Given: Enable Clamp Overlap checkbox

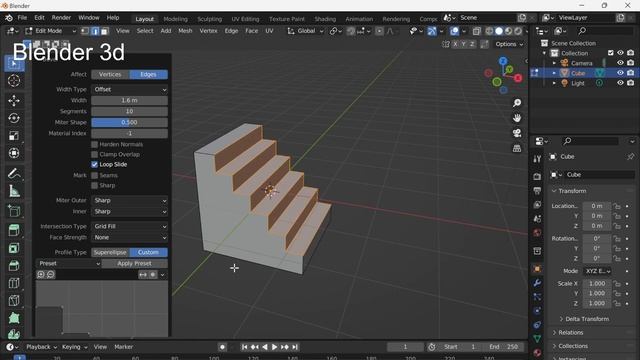Looking at the screenshot, I should tap(95, 154).
